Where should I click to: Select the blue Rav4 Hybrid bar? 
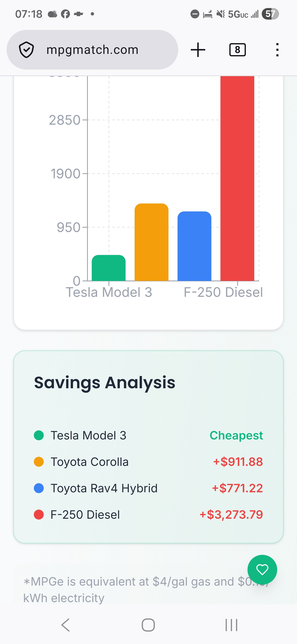(194, 246)
